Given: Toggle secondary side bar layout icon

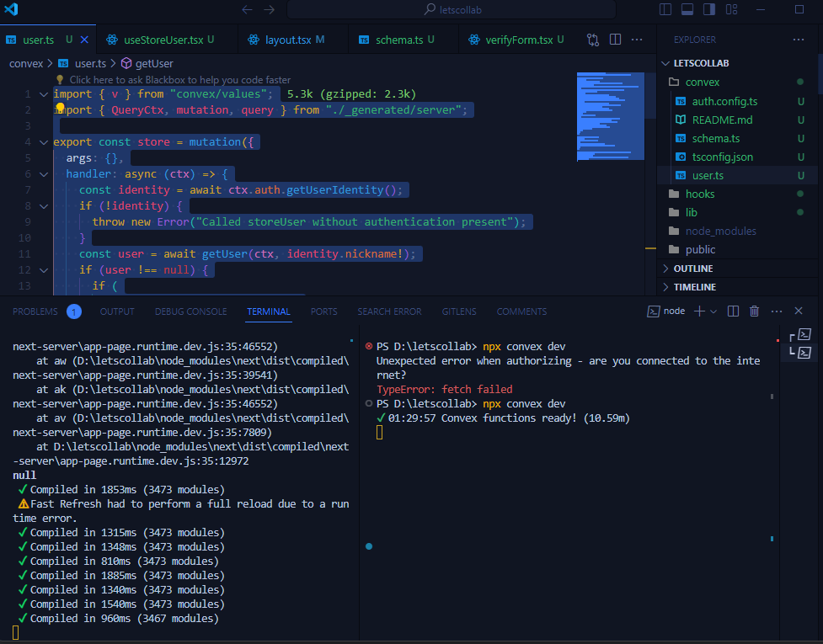Looking at the screenshot, I should coord(709,9).
